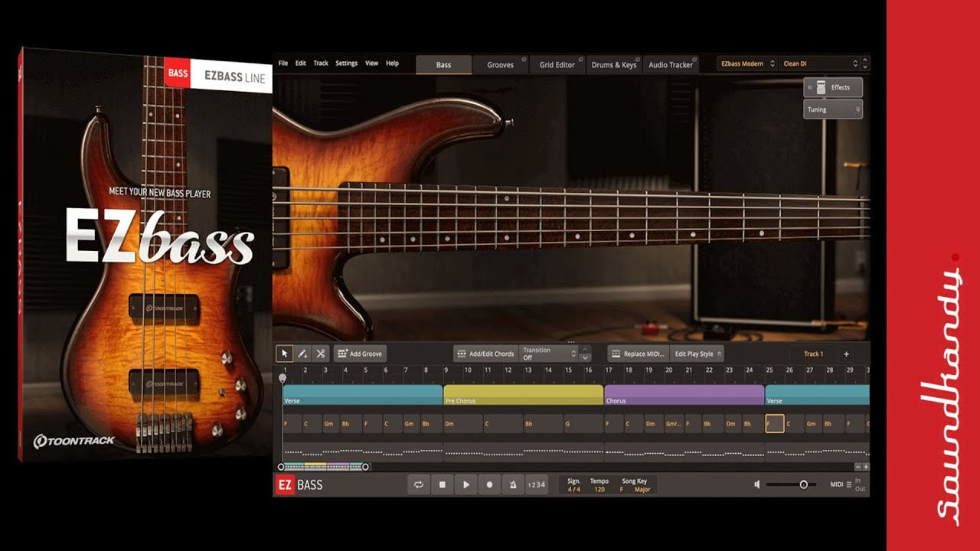The width and height of the screenshot is (980, 551).
Task: Click the tempo value 120
Action: (x=599, y=489)
